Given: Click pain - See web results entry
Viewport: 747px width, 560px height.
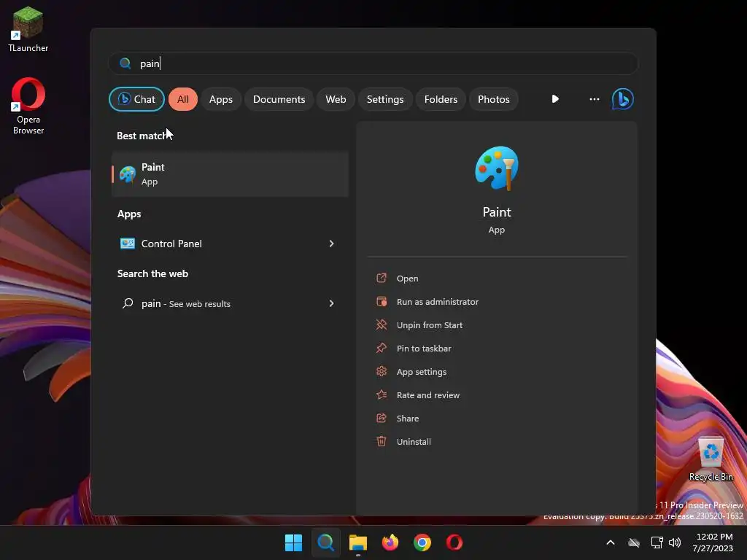Looking at the screenshot, I should click(x=186, y=303).
